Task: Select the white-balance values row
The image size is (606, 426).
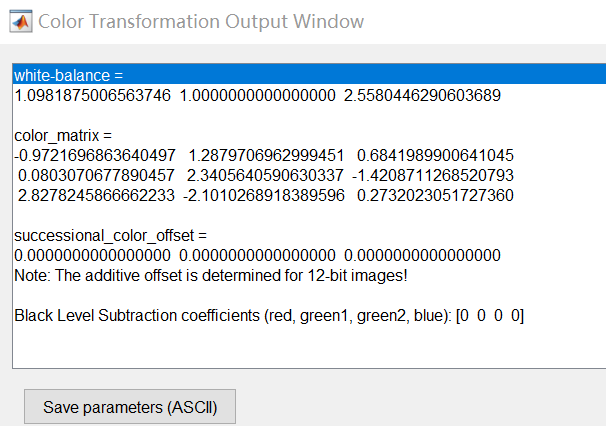Action: point(257,95)
